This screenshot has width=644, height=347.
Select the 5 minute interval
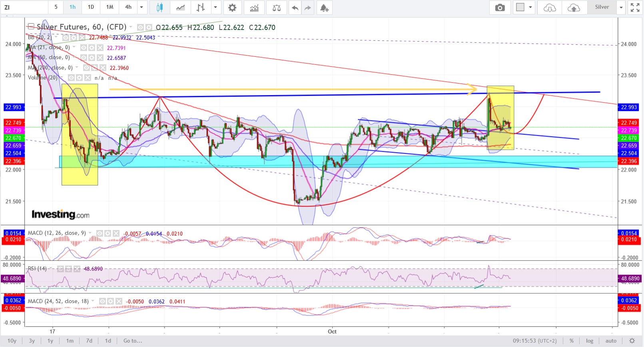pos(56,7)
